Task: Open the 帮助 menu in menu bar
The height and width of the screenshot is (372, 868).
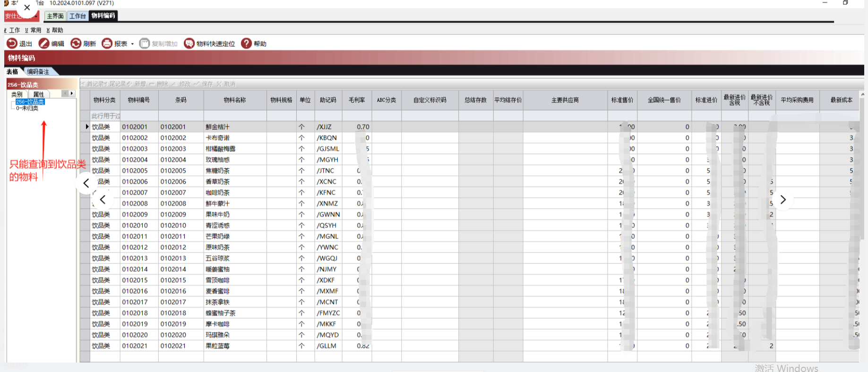Action: pos(55,30)
